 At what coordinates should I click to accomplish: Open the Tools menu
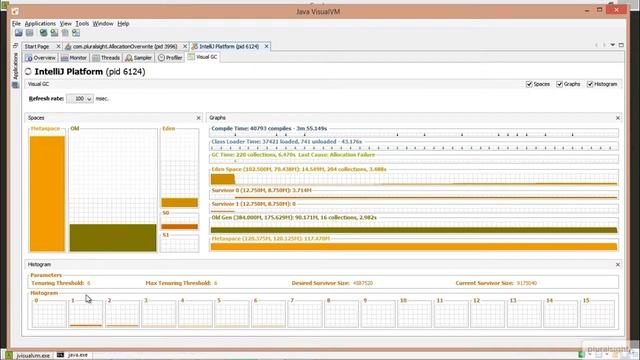(82, 24)
